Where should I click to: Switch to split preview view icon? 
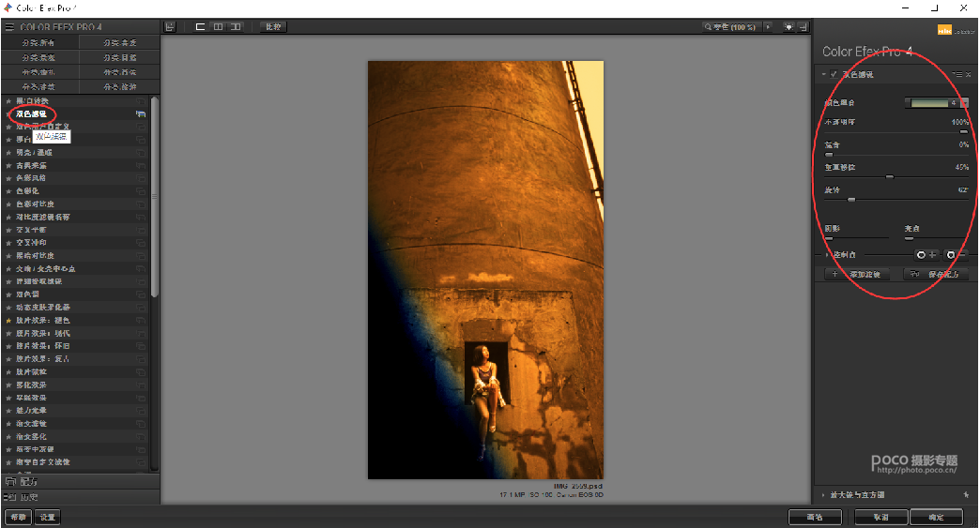click(x=218, y=27)
